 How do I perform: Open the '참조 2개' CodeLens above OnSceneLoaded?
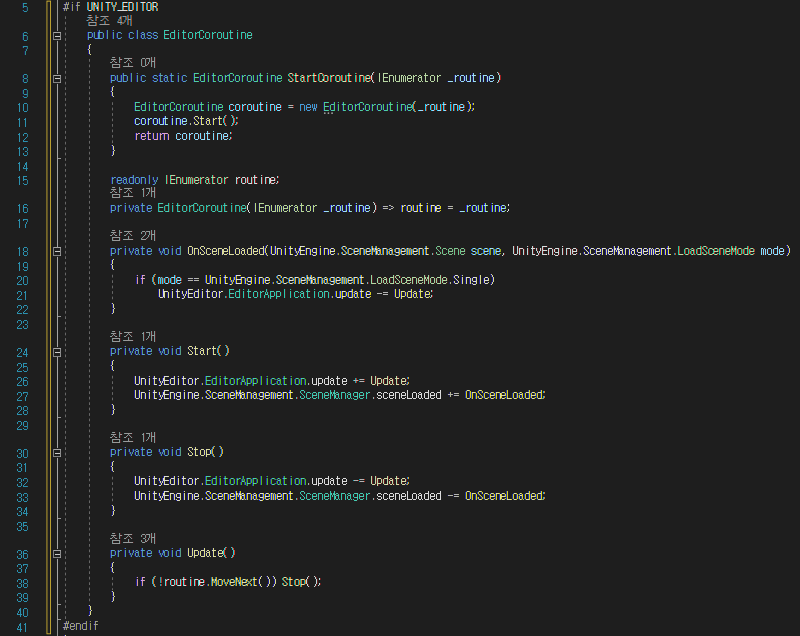[133, 236]
